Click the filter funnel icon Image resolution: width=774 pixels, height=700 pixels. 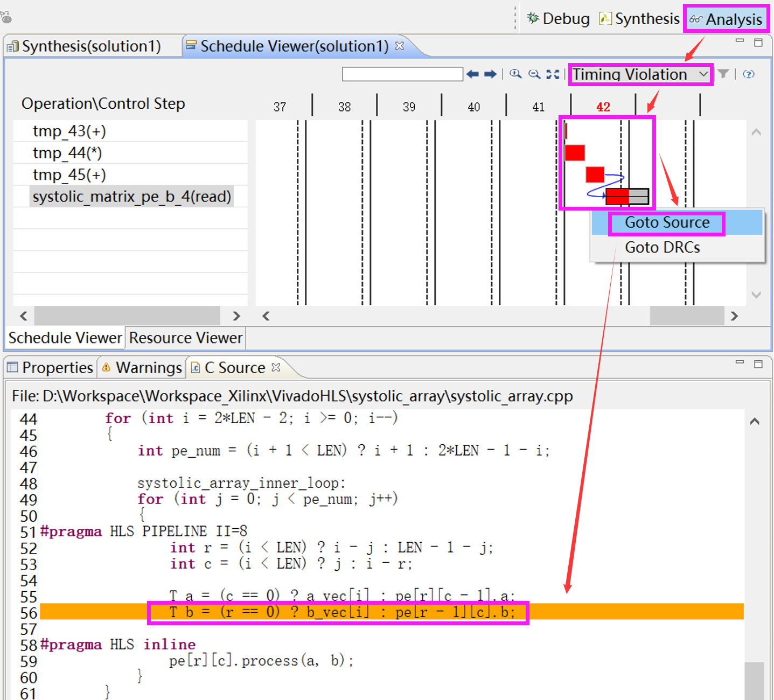(x=723, y=74)
